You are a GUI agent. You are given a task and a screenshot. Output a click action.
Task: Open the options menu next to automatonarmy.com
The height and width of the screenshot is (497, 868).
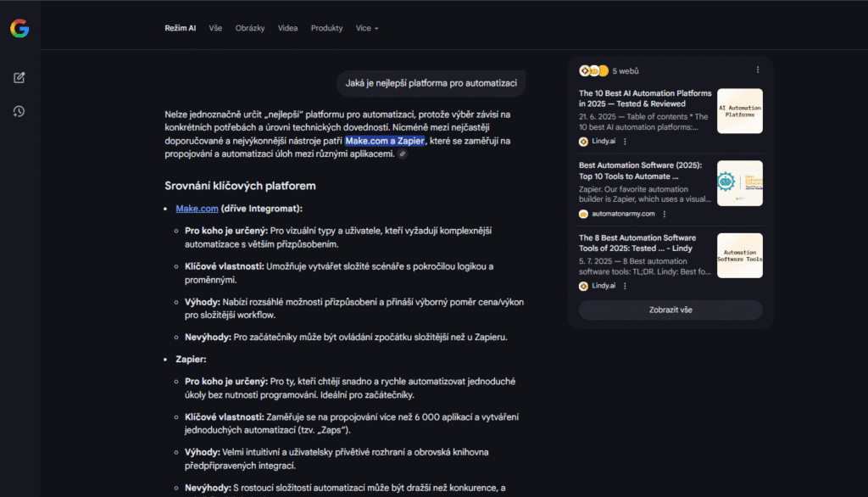tap(664, 215)
